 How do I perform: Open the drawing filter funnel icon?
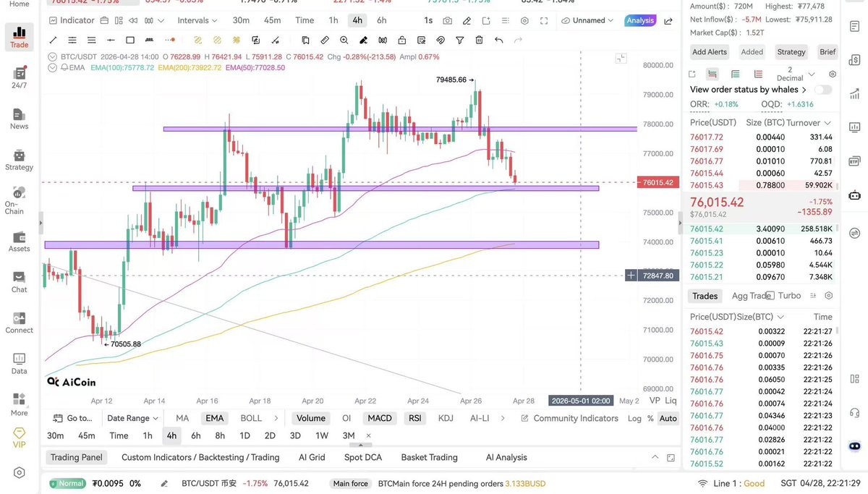[460, 41]
